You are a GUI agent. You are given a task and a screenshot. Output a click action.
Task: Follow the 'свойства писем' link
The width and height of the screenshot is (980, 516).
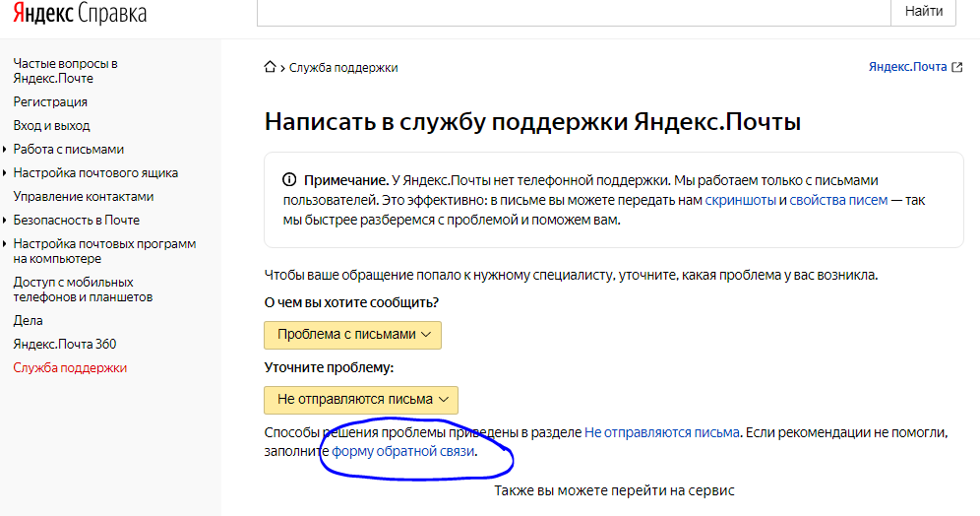coord(838,200)
